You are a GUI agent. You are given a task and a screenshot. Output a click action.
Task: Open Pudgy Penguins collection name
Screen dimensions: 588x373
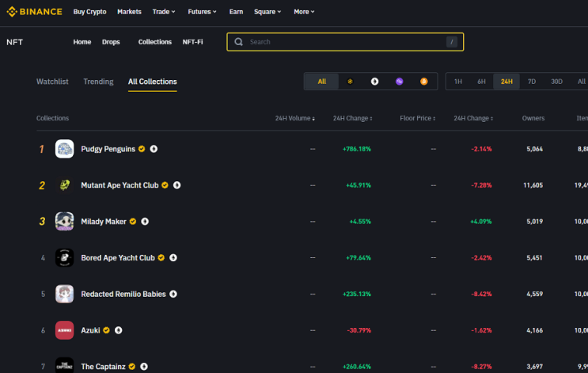108,149
